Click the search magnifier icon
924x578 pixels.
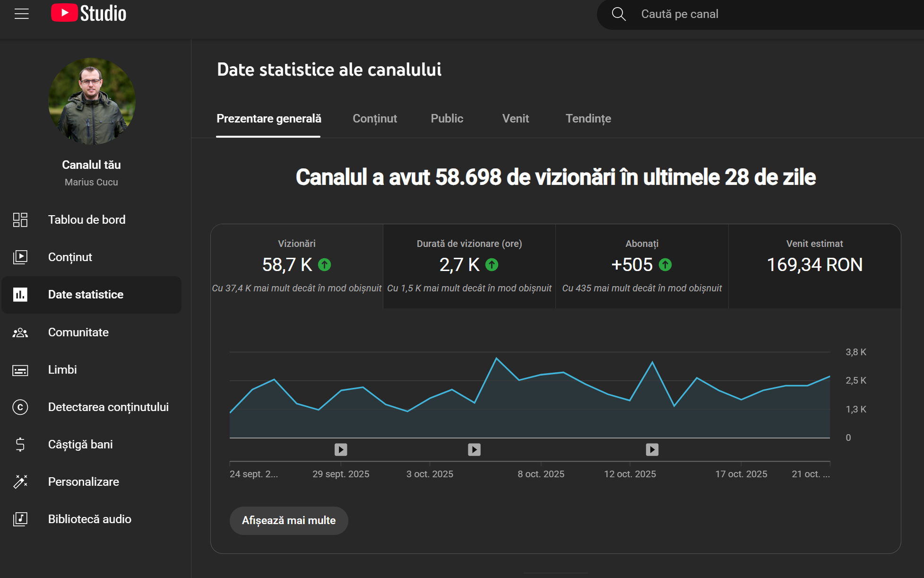point(619,14)
